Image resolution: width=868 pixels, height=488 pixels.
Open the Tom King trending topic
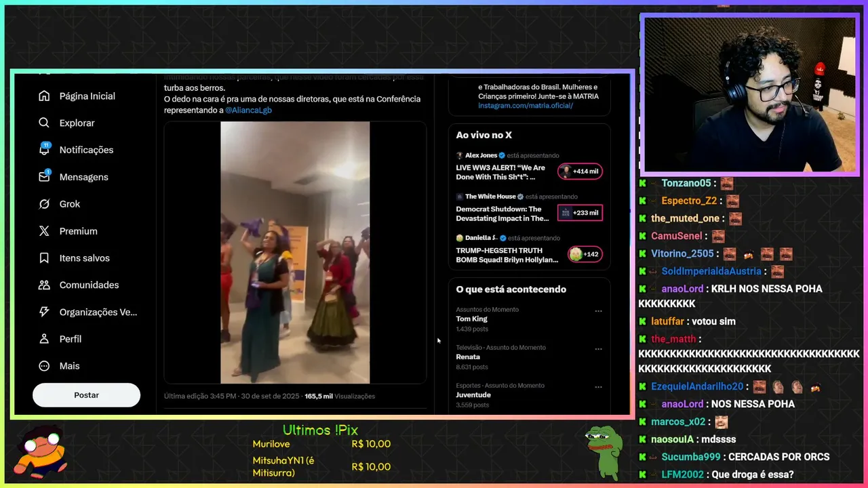(x=471, y=319)
